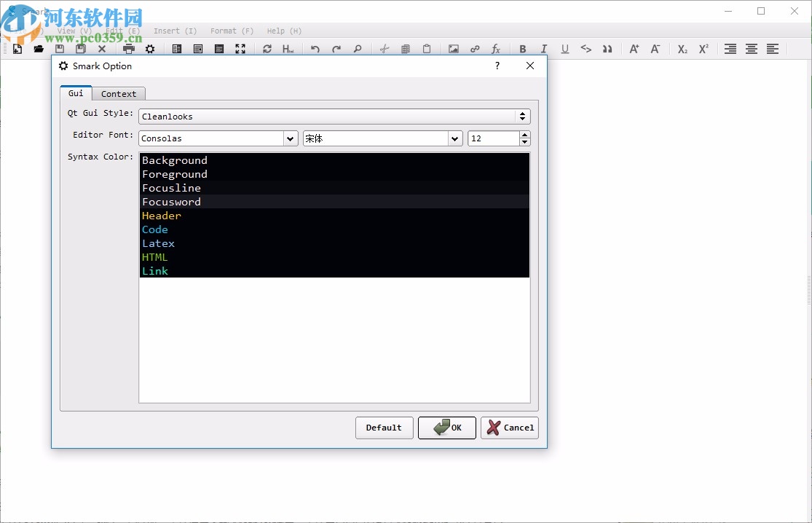Apply italic formatting
Screen dimensions: 812x523
tap(544, 49)
